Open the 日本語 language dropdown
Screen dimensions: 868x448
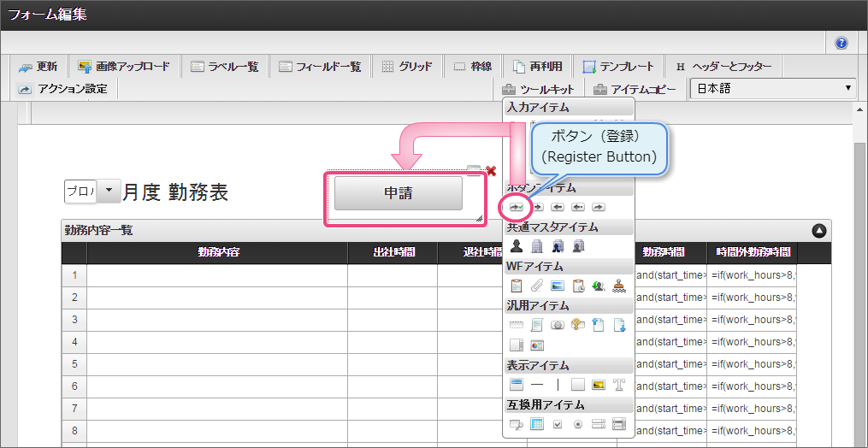[x=773, y=88]
